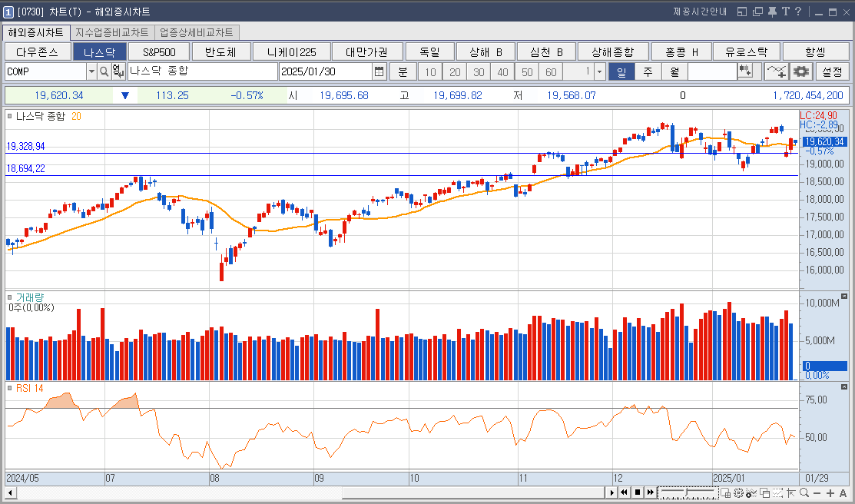Select the 20 minute interval button
Screen dimensions: 855x504
coord(455,71)
